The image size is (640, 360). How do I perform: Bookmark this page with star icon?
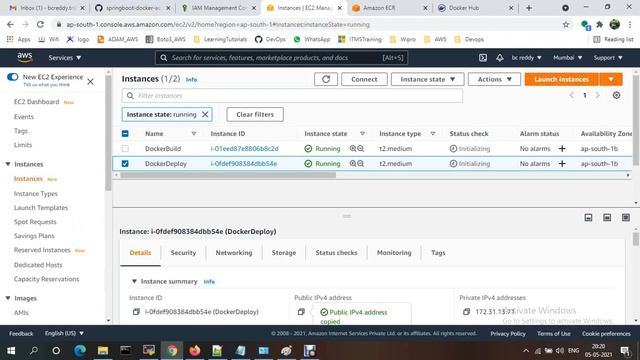[x=566, y=24]
